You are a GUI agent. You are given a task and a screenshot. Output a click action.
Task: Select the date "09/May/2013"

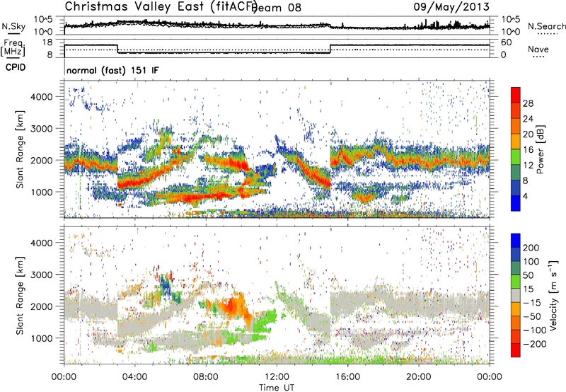[451, 6]
